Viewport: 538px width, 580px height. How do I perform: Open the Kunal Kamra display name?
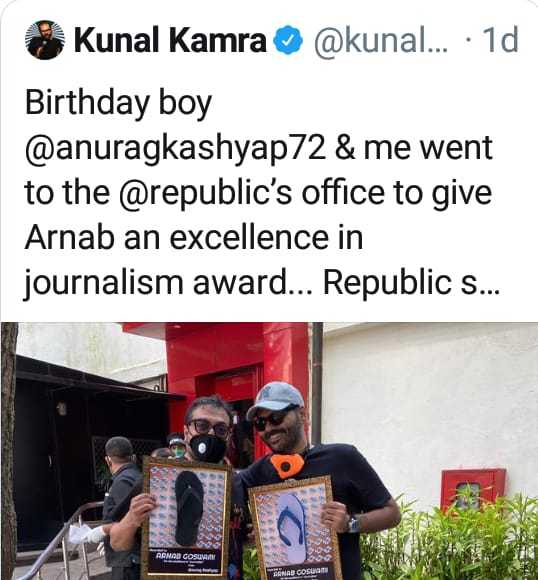pos(170,40)
